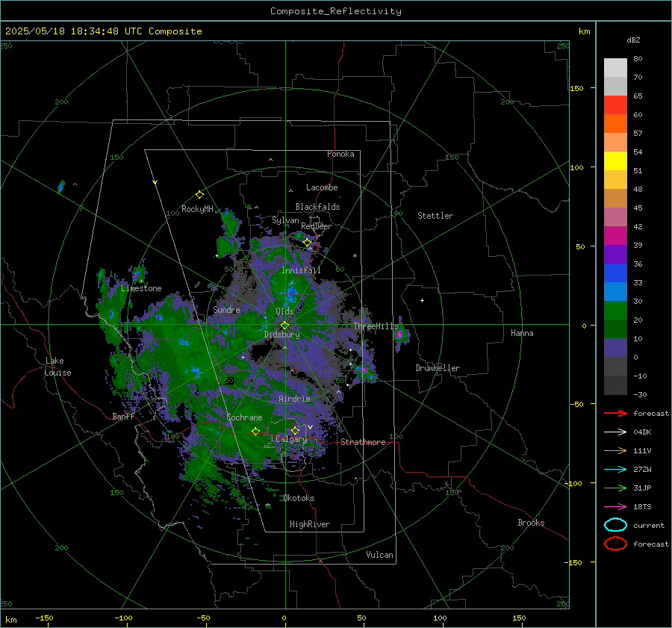Click the Lacombe label
This screenshot has height=628, width=672.
(x=322, y=187)
